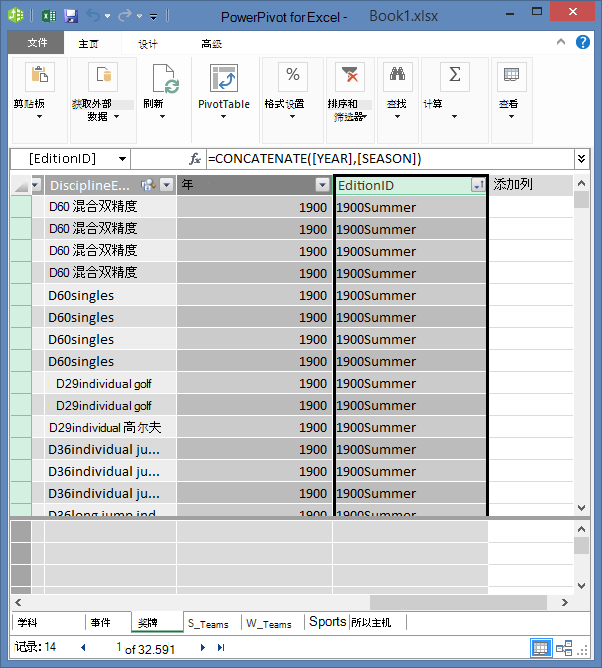The width and height of the screenshot is (602, 668).
Task: Select cell D29individual 高尔夫
Action: coord(110,427)
